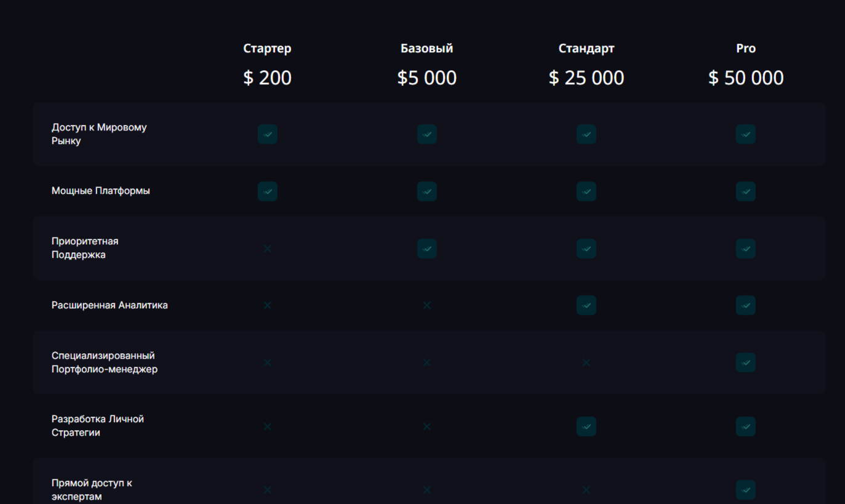Click Стартер cross for Разработка Личной Стратегии
The width and height of the screenshot is (845, 504).
(267, 426)
